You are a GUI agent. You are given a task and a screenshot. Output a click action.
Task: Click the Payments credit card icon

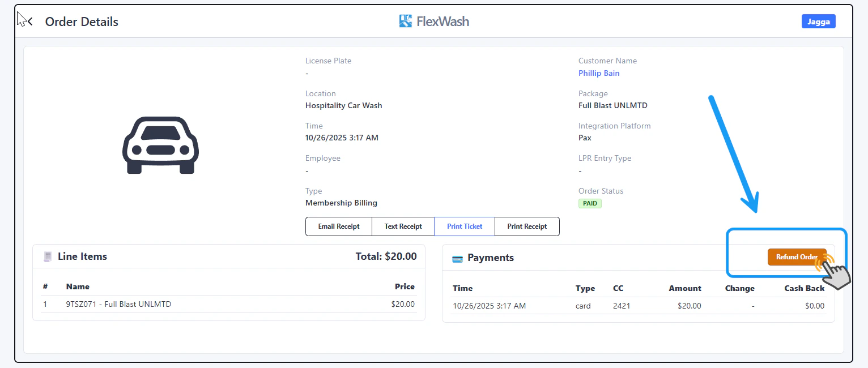(x=458, y=259)
